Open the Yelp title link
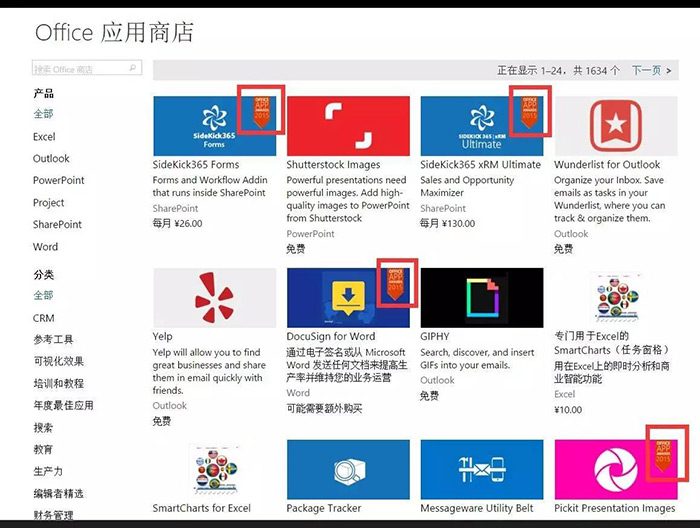This screenshot has width=700, height=528. click(162, 337)
